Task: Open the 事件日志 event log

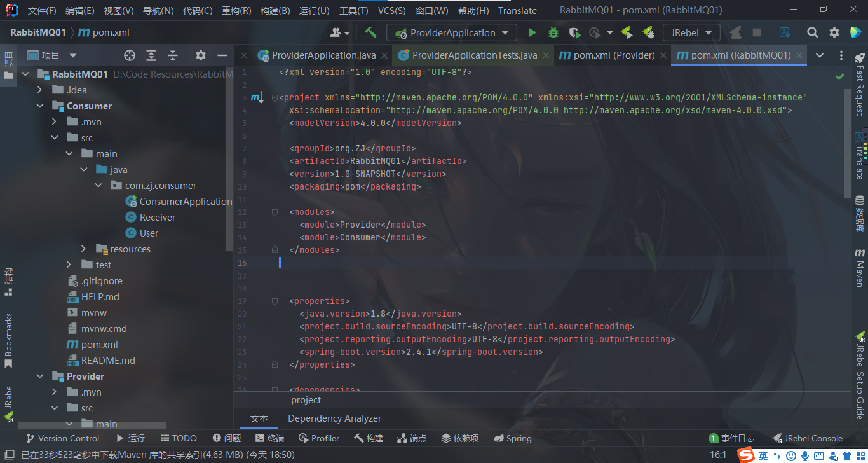Action: coord(732,438)
